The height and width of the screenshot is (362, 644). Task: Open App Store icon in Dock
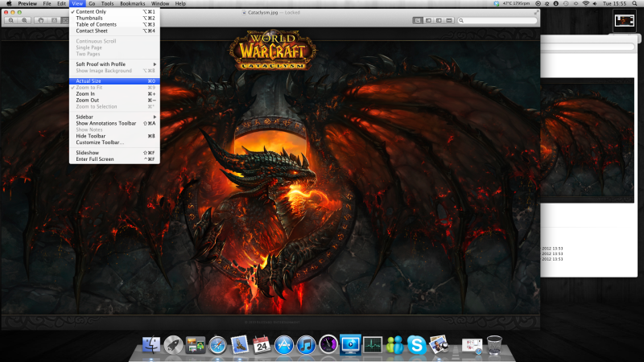pos(284,345)
